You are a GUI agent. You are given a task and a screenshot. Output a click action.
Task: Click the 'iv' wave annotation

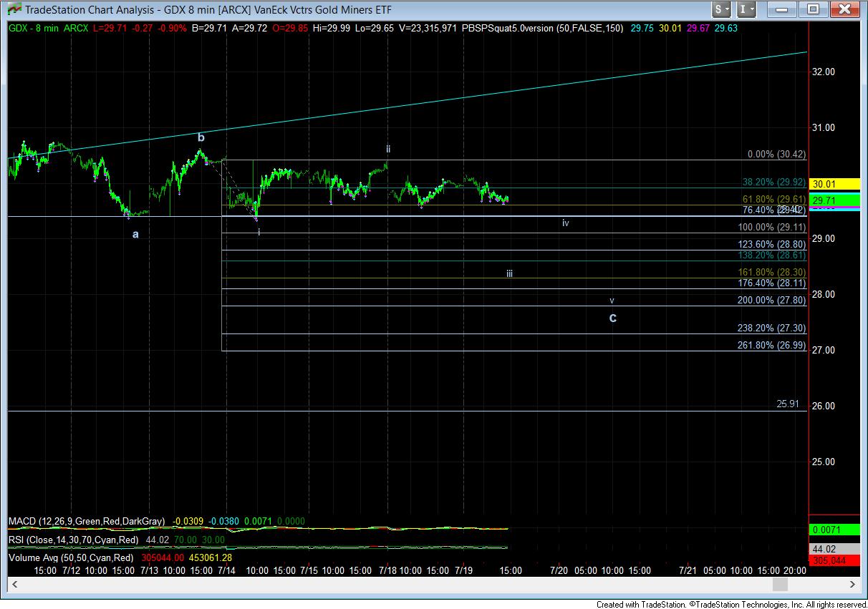[x=565, y=223]
